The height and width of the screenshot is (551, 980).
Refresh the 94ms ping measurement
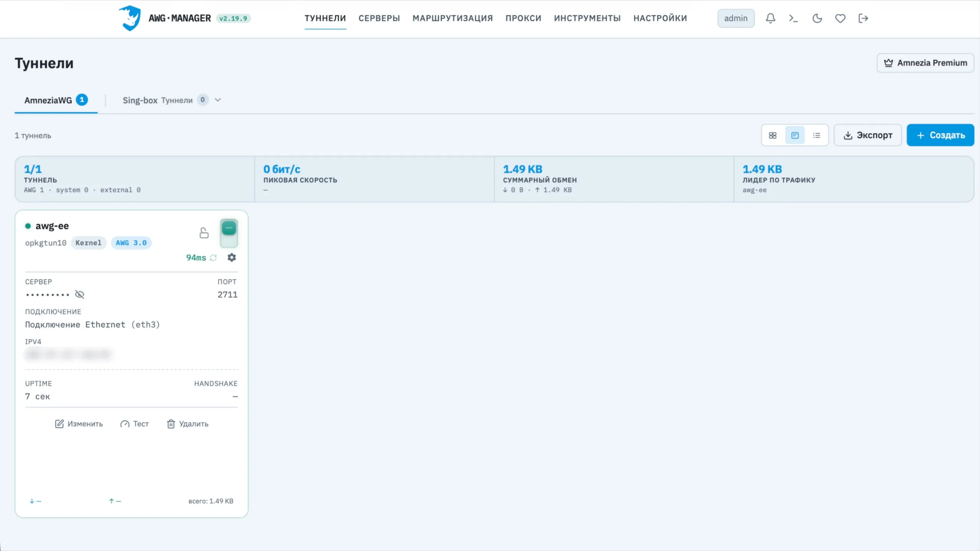(x=213, y=258)
